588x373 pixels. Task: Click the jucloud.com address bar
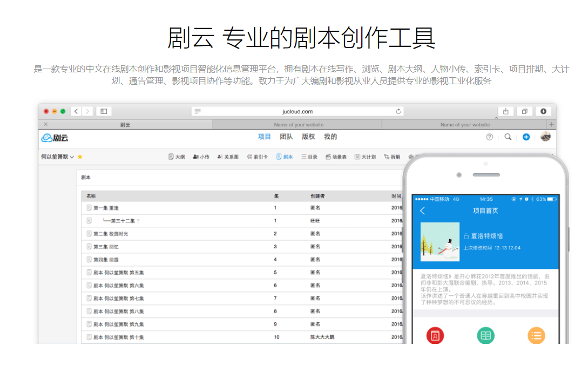point(298,111)
